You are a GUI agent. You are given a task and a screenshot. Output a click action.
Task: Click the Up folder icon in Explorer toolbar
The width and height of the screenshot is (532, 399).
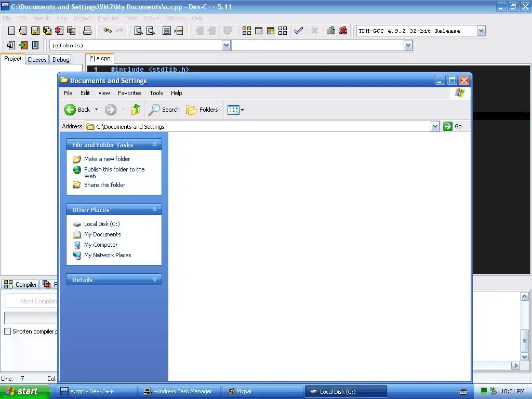pyautogui.click(x=136, y=110)
